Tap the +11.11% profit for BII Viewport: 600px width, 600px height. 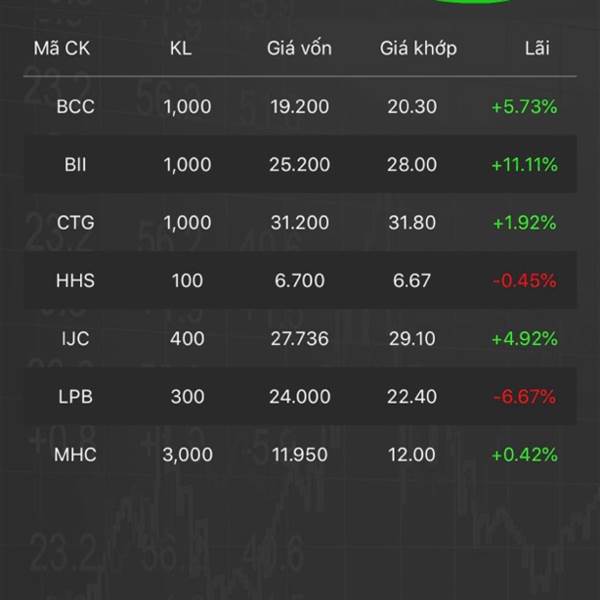pyautogui.click(x=524, y=165)
